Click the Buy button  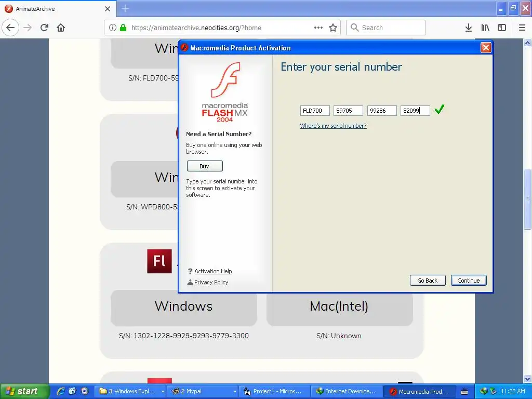pyautogui.click(x=205, y=166)
